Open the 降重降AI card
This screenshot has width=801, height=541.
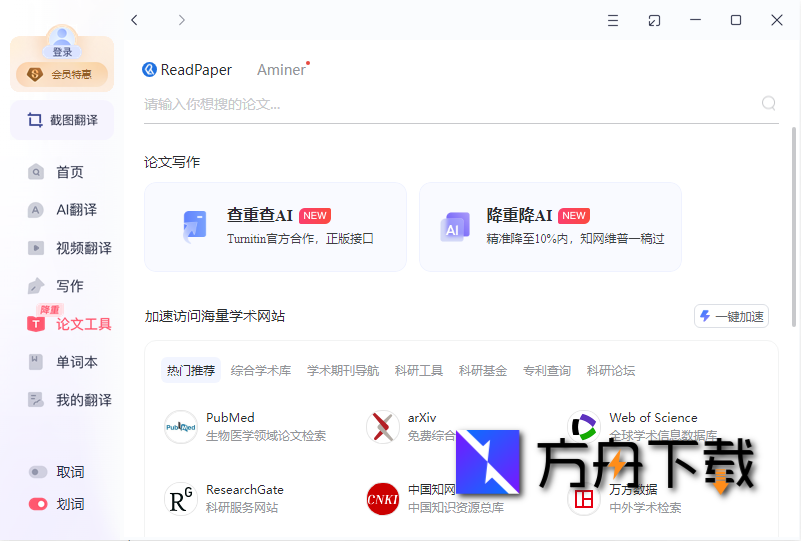[x=550, y=227]
